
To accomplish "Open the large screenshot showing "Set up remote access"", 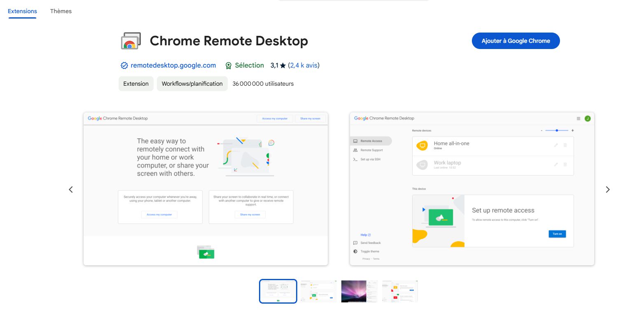I will click(472, 189).
